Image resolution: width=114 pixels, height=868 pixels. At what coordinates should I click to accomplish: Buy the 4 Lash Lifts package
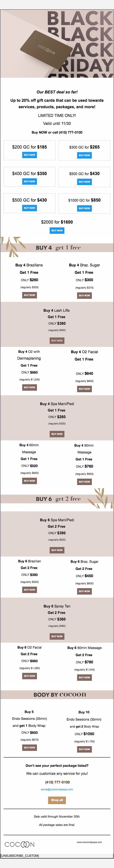pyautogui.click(x=57, y=340)
